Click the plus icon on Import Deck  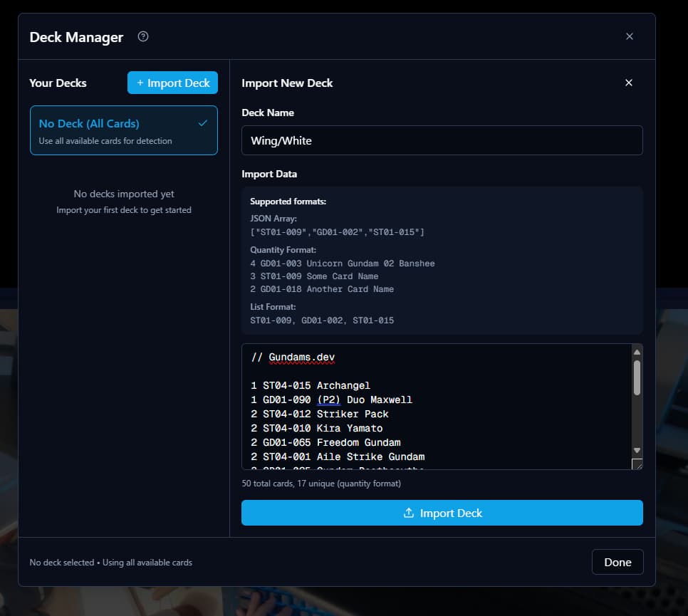140,83
